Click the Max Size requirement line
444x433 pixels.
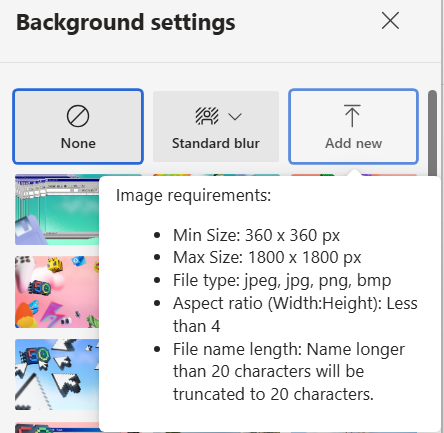coord(267,257)
